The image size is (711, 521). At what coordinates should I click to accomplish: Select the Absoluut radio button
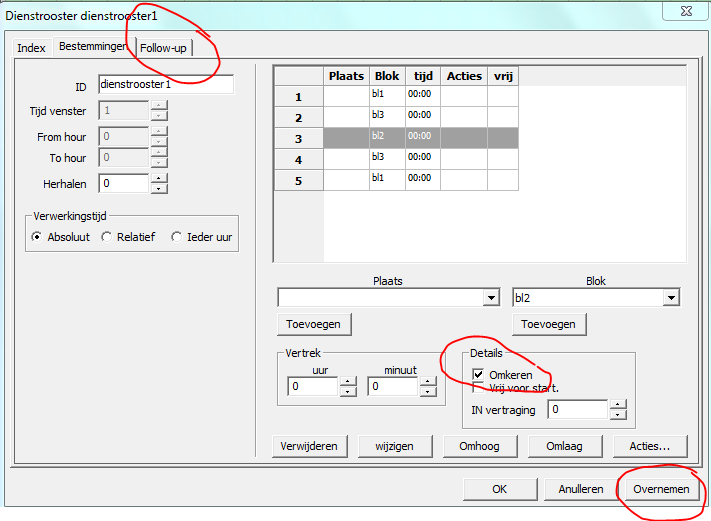[37, 237]
